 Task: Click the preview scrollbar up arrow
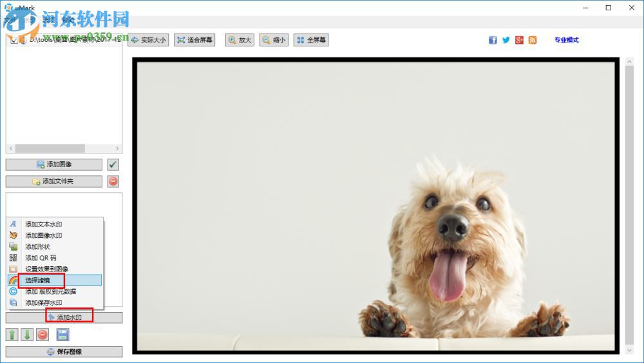pyautogui.click(x=629, y=62)
